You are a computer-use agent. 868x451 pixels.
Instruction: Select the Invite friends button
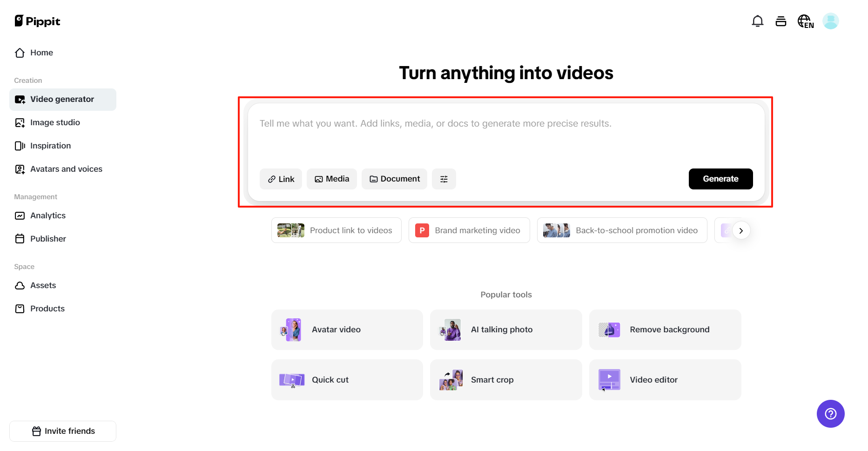pyautogui.click(x=62, y=431)
